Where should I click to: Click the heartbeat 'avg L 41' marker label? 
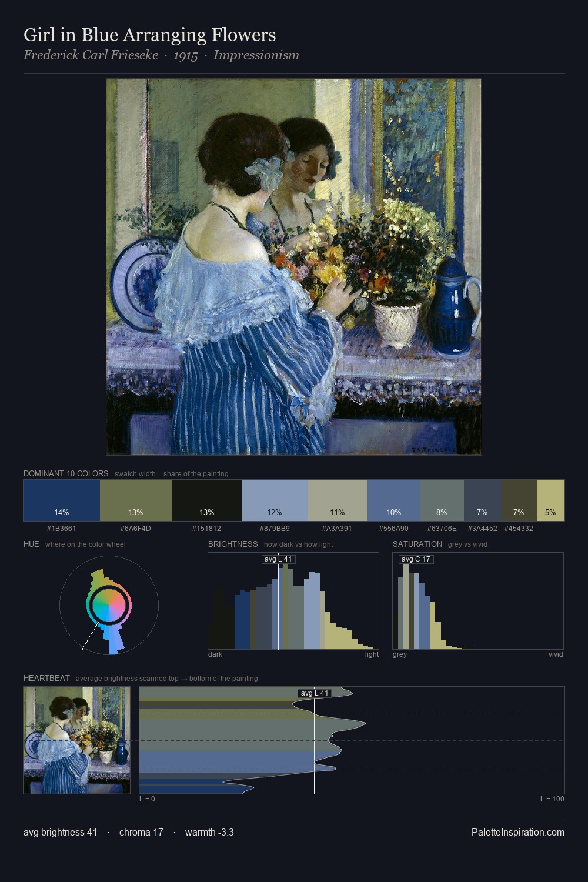[315, 693]
